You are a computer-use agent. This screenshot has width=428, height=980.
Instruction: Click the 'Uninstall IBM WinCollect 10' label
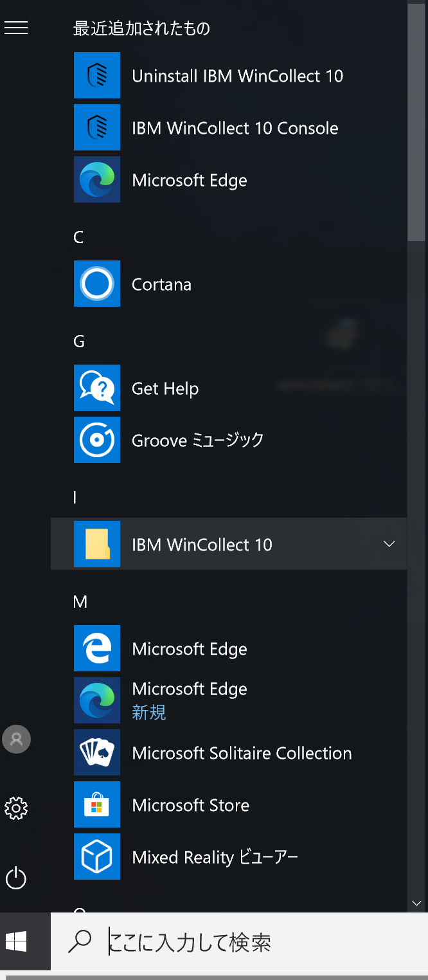click(238, 76)
